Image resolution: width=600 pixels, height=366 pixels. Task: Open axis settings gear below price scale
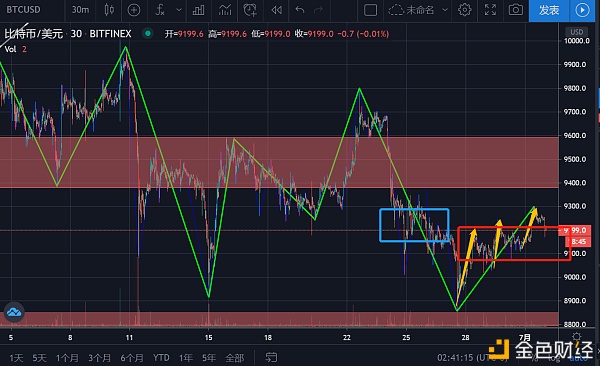coord(577,337)
